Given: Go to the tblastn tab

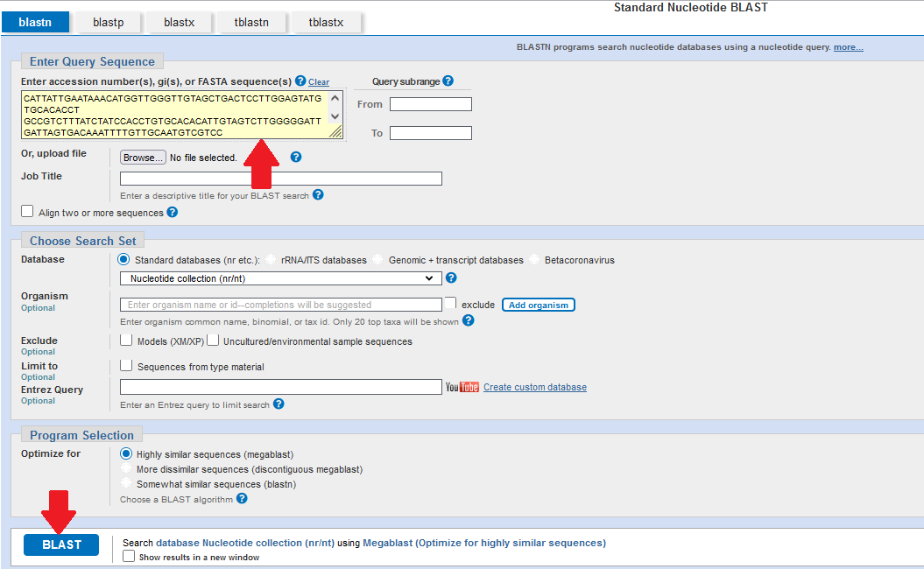Looking at the screenshot, I should tap(251, 23).
